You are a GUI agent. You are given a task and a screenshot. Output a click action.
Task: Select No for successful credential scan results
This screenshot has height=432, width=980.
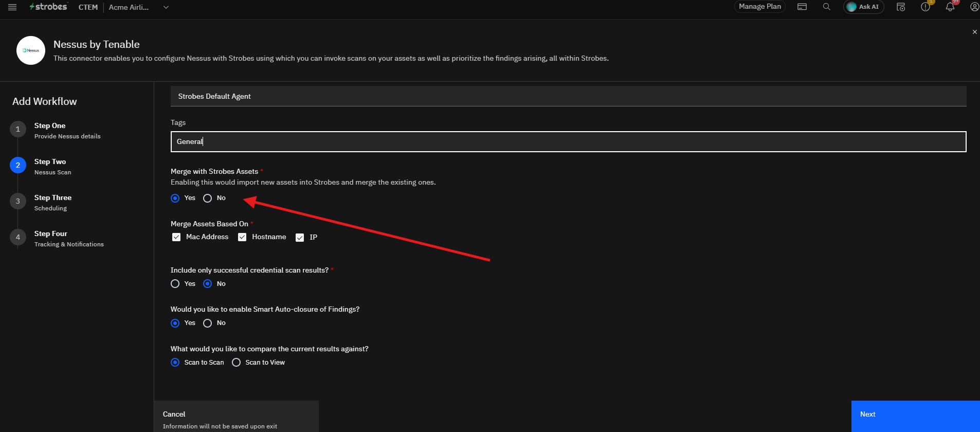tap(208, 284)
